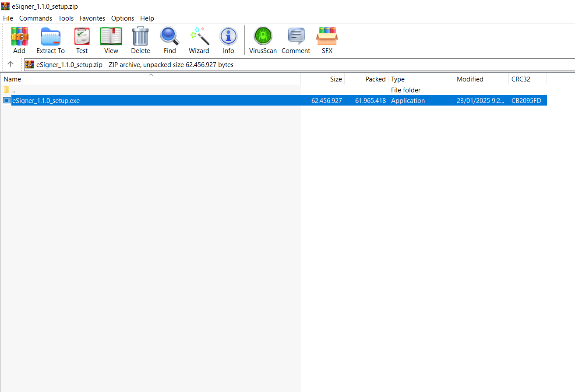Go up one folder level arrow

[11, 64]
